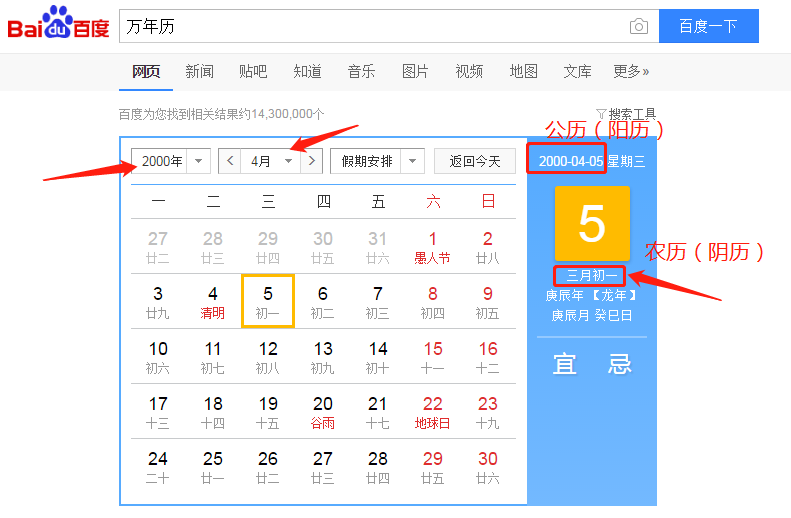Select April 4 清明 date

pos(213,302)
